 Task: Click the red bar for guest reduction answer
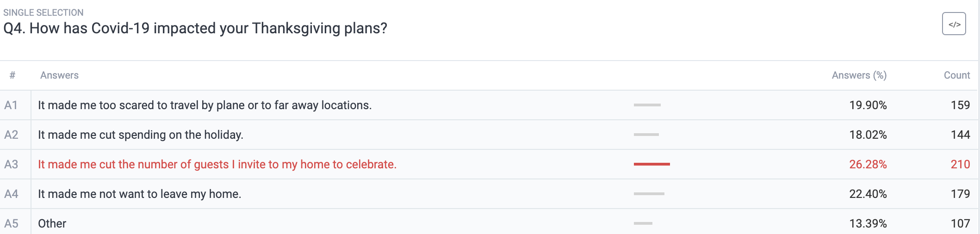point(652,164)
